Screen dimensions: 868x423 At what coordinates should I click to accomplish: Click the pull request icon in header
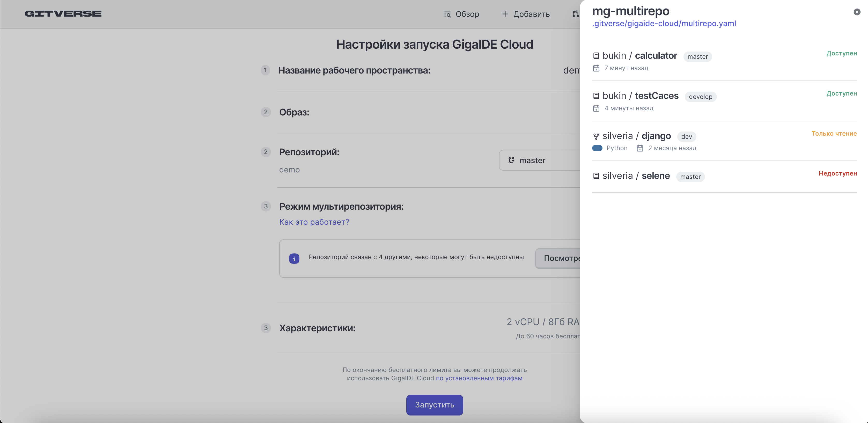(x=576, y=14)
